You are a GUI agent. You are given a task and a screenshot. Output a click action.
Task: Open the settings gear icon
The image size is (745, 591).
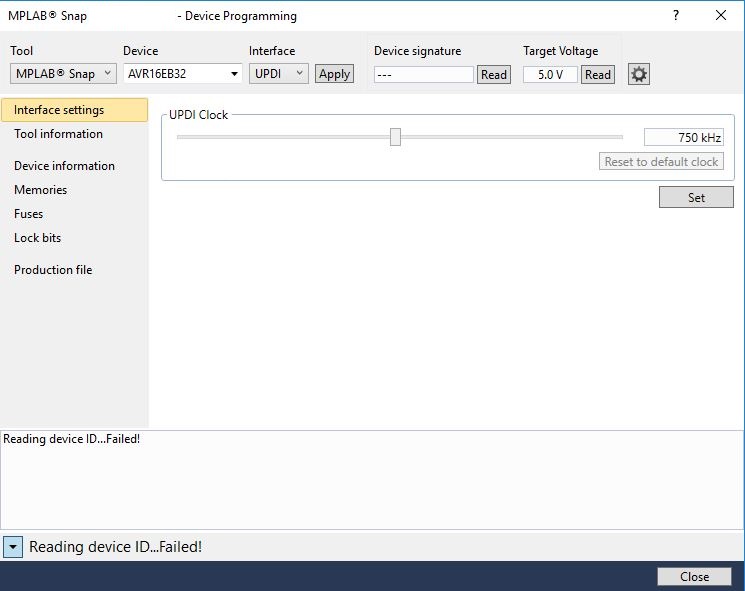point(638,74)
